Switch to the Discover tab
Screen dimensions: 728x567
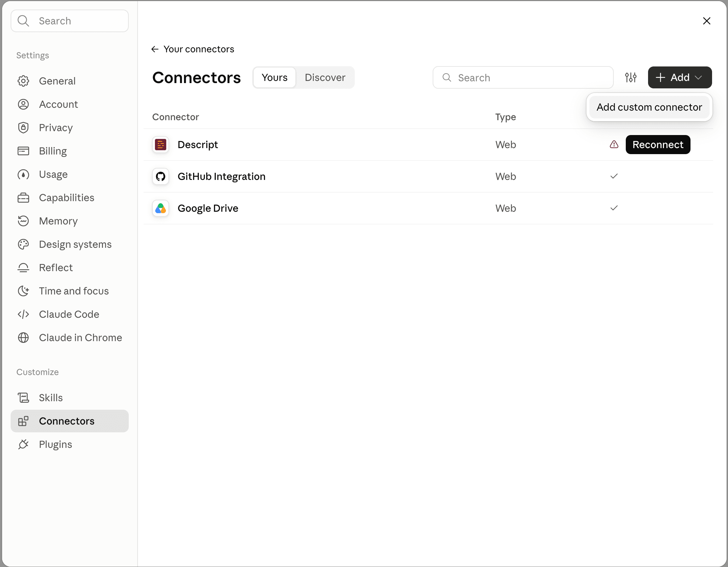pyautogui.click(x=325, y=77)
